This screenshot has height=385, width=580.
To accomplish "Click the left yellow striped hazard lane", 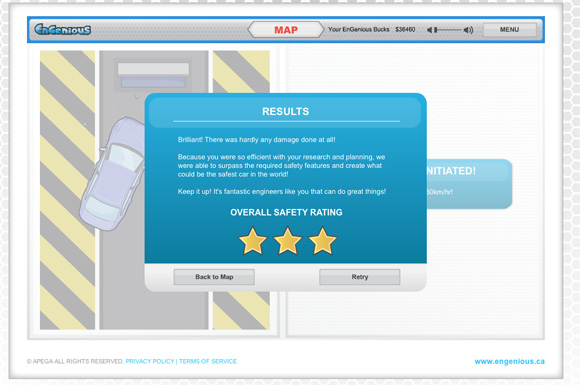I will tap(67, 190).
